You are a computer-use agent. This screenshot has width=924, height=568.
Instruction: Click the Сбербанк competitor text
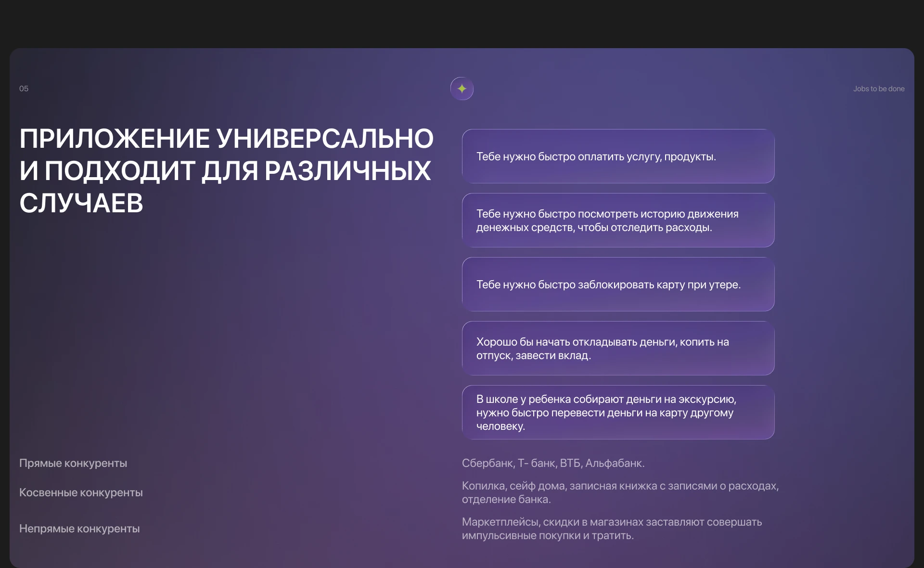552,464
